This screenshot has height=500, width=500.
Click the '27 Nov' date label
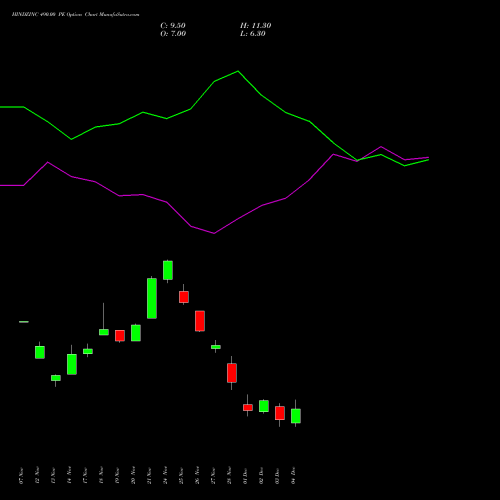pos(213,475)
